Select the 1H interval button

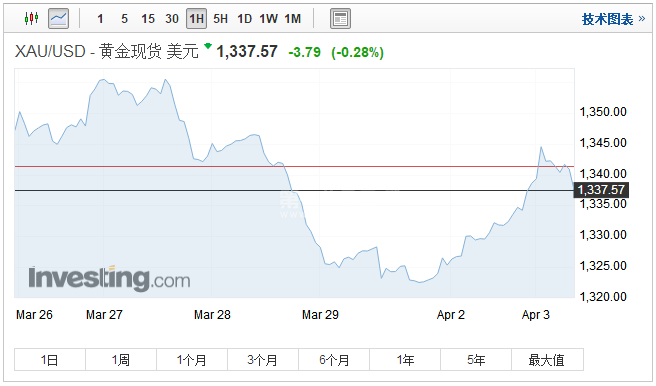[196, 19]
